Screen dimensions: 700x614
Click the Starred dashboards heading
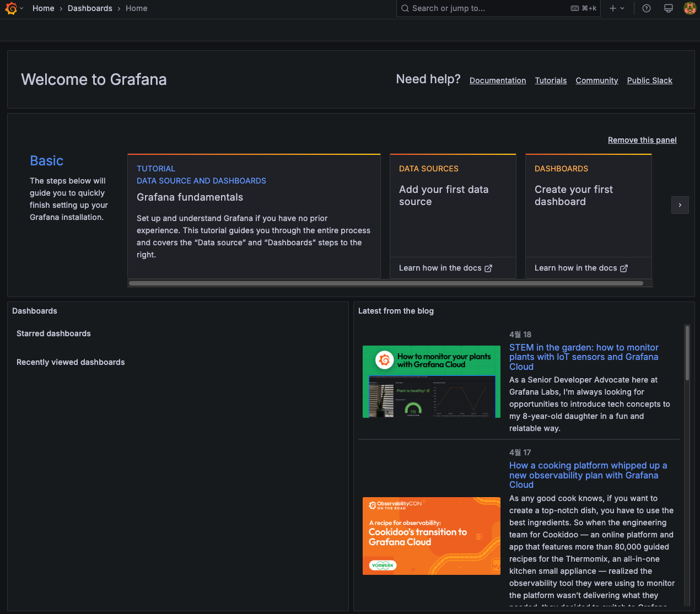pos(53,333)
